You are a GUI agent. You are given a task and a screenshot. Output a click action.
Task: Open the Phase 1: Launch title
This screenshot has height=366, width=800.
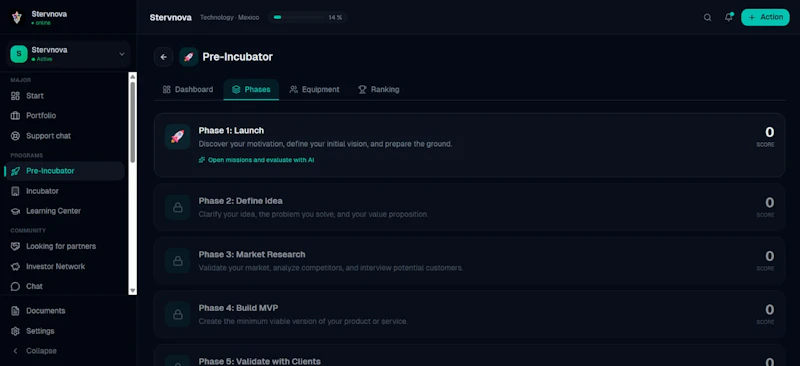[231, 131]
